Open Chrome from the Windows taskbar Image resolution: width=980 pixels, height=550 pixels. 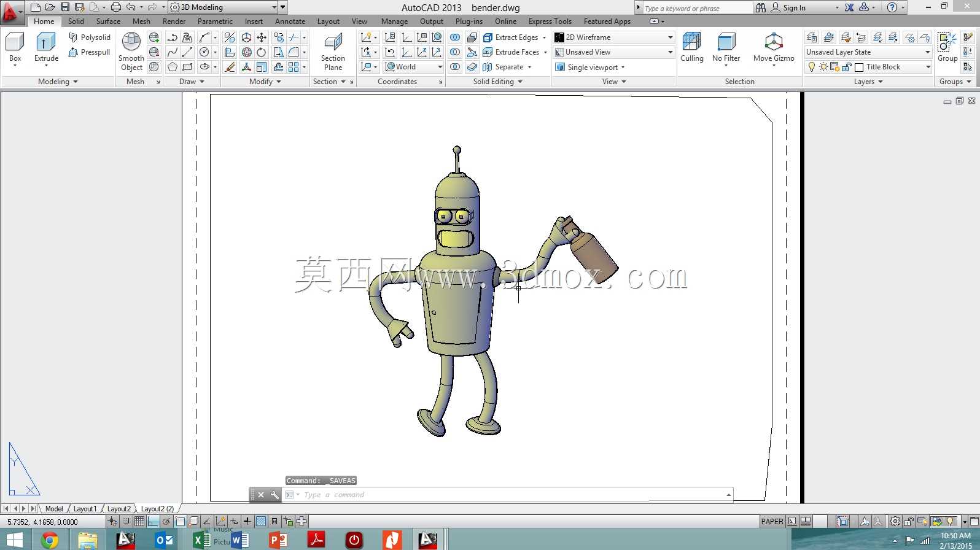pyautogui.click(x=50, y=540)
